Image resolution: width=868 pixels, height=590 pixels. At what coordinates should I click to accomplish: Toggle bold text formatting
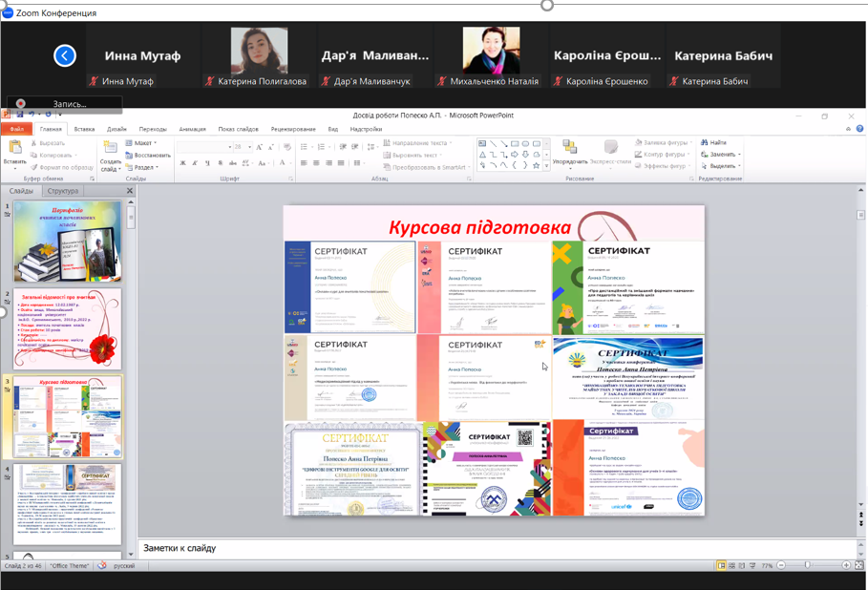pos(182,163)
